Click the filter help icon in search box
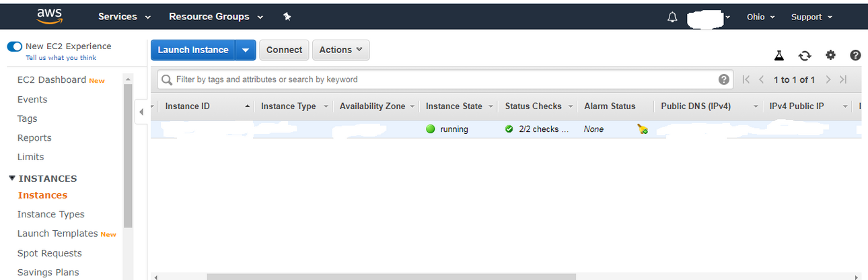This screenshot has height=280, width=868. [x=724, y=79]
